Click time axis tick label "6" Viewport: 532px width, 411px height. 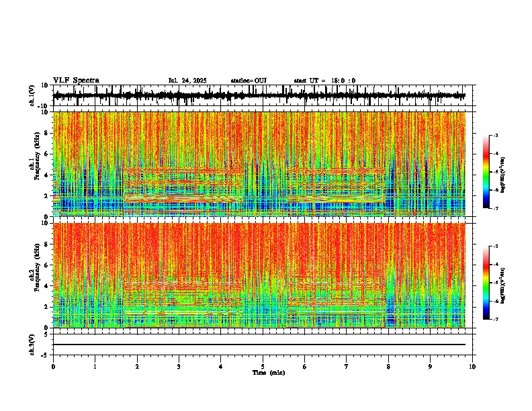tap(305, 367)
